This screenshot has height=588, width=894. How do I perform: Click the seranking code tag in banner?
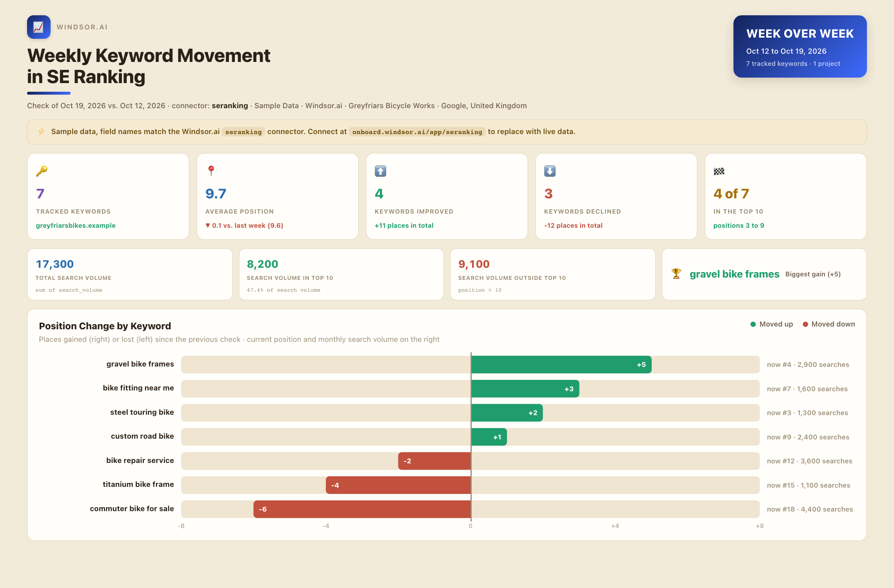[x=243, y=132]
